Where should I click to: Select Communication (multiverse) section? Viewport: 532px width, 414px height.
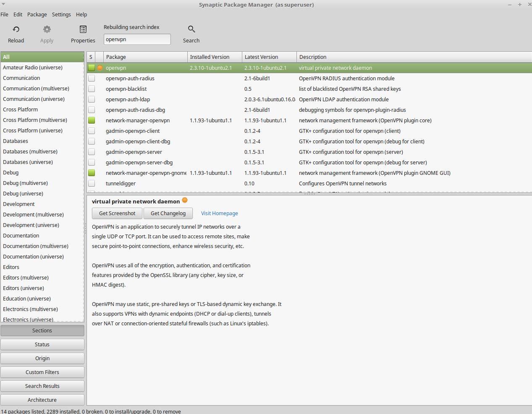coord(42,88)
